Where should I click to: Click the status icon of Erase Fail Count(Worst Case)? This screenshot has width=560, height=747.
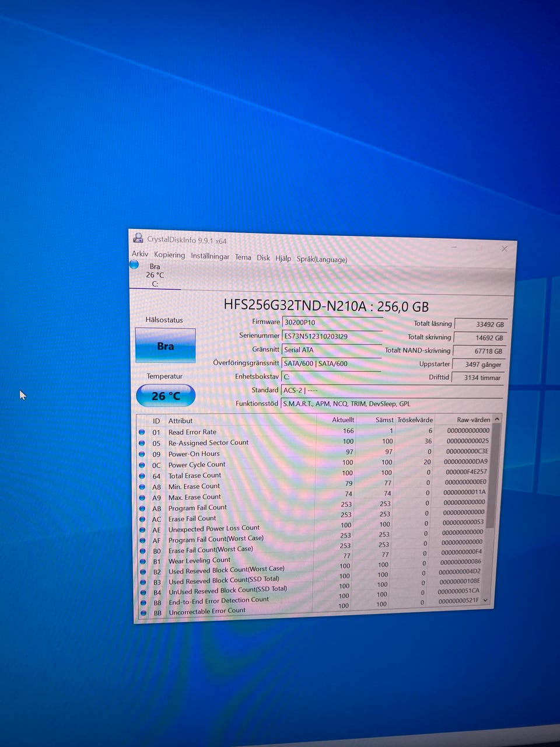143,551
